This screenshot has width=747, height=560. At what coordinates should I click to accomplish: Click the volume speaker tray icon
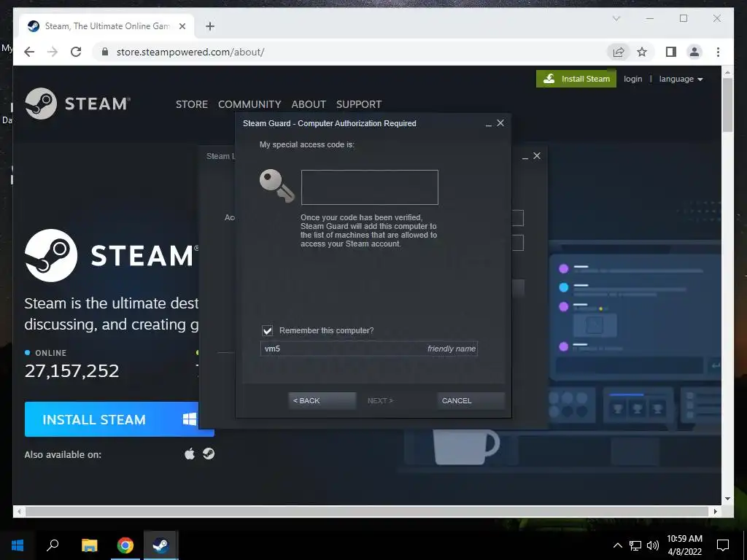(x=653, y=545)
